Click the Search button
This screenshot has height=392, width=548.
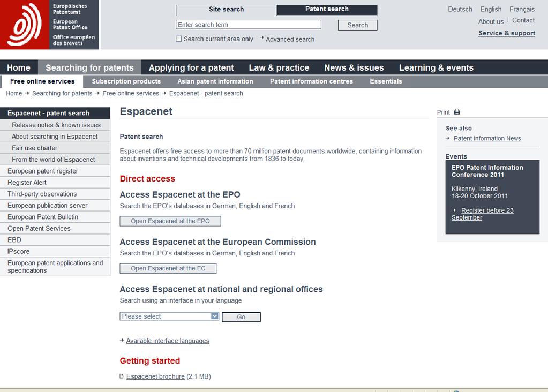[357, 25]
